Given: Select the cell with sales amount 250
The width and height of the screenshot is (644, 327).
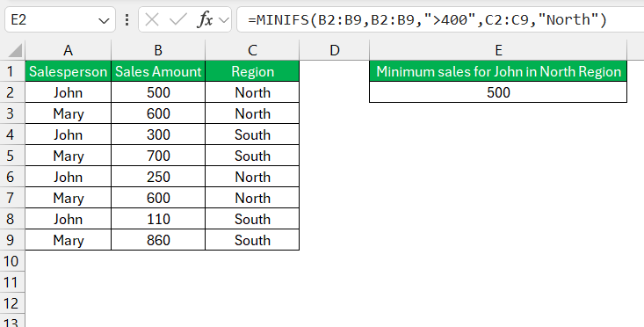Looking at the screenshot, I should (x=158, y=177).
